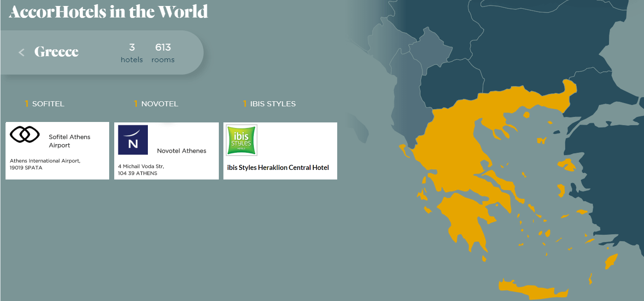Open ibis Styles Heraklion Central Hotel title
Image resolution: width=644 pixels, height=301 pixels.
278,168
